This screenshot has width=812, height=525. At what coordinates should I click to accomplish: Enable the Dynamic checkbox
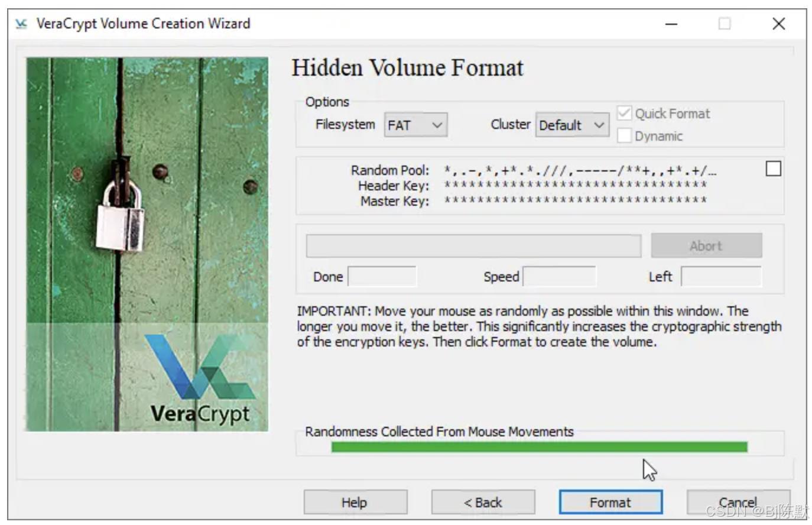pos(625,135)
